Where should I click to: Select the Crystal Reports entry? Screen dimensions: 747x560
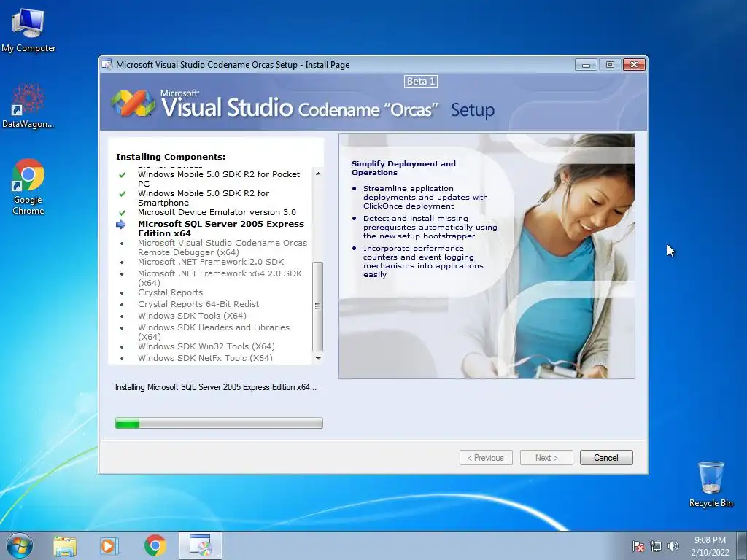(x=170, y=292)
